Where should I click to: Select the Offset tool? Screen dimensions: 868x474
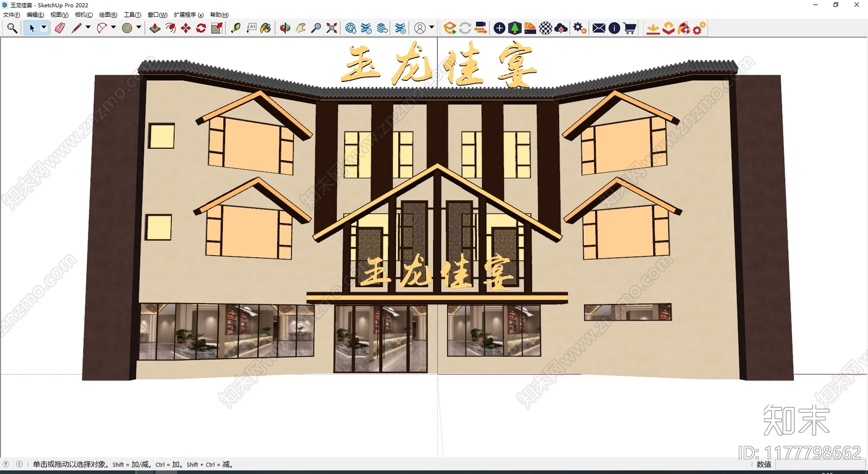coord(170,28)
